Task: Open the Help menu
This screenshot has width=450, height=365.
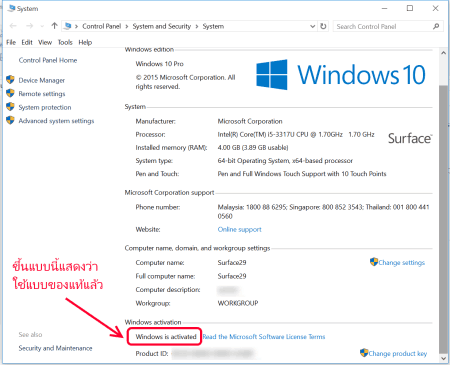Action: point(85,42)
